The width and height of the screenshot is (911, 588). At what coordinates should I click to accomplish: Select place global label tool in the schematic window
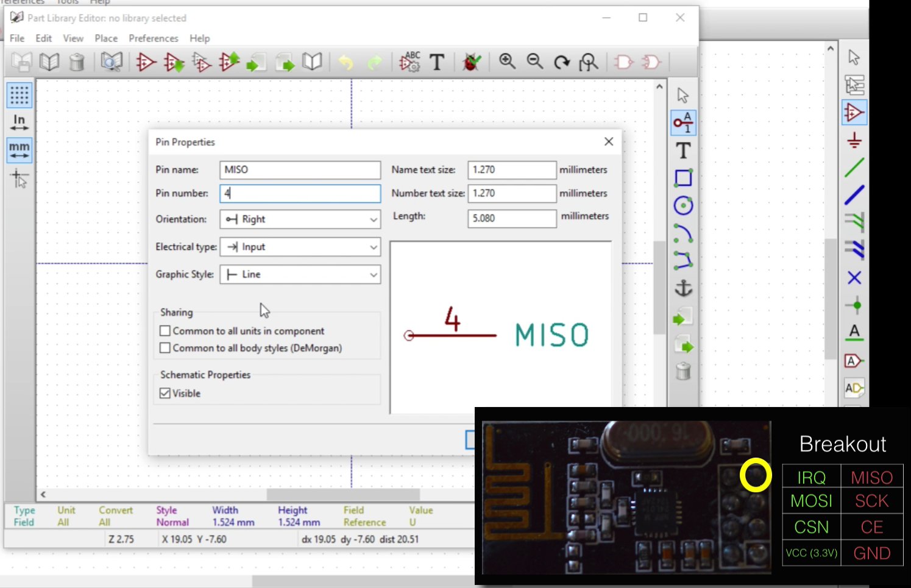pyautogui.click(x=854, y=361)
